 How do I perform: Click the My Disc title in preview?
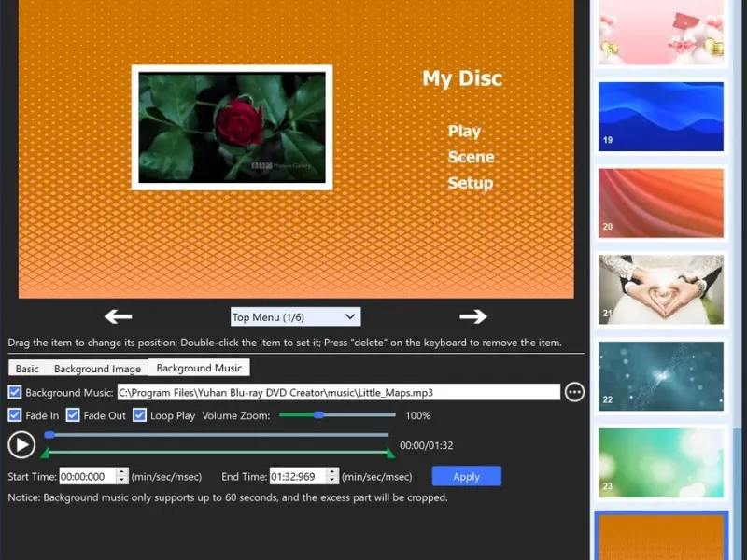click(x=462, y=78)
